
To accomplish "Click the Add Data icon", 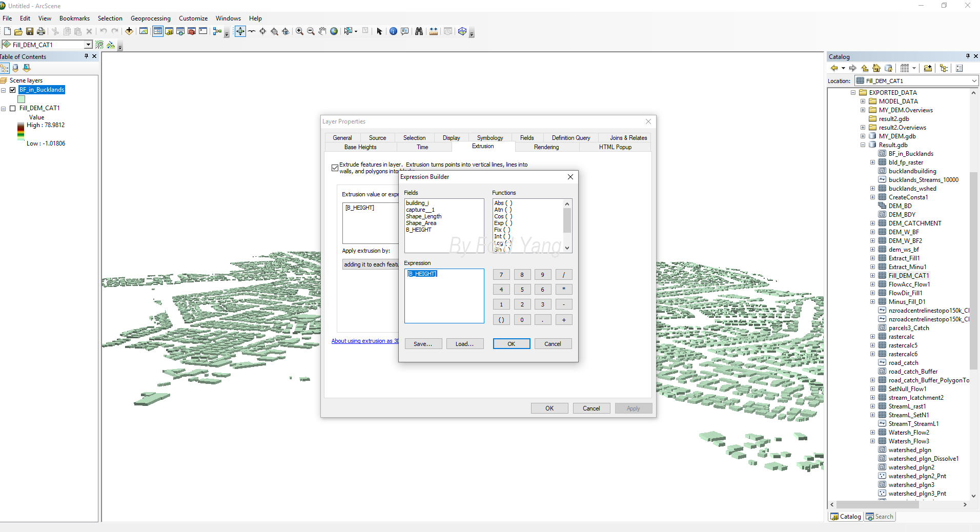I will [x=129, y=31].
